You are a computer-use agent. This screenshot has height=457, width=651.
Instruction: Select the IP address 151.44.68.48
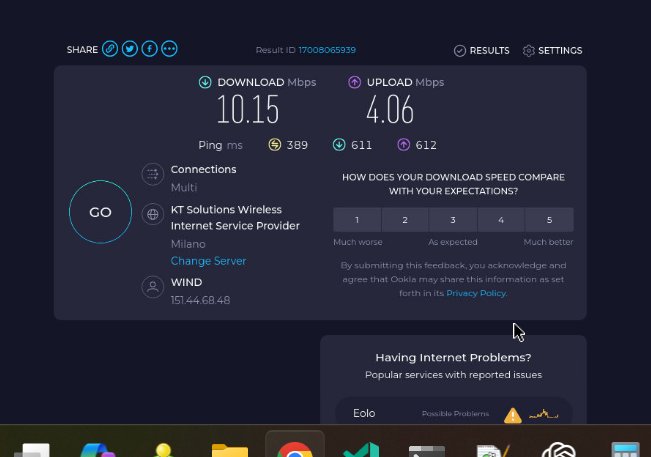point(201,300)
